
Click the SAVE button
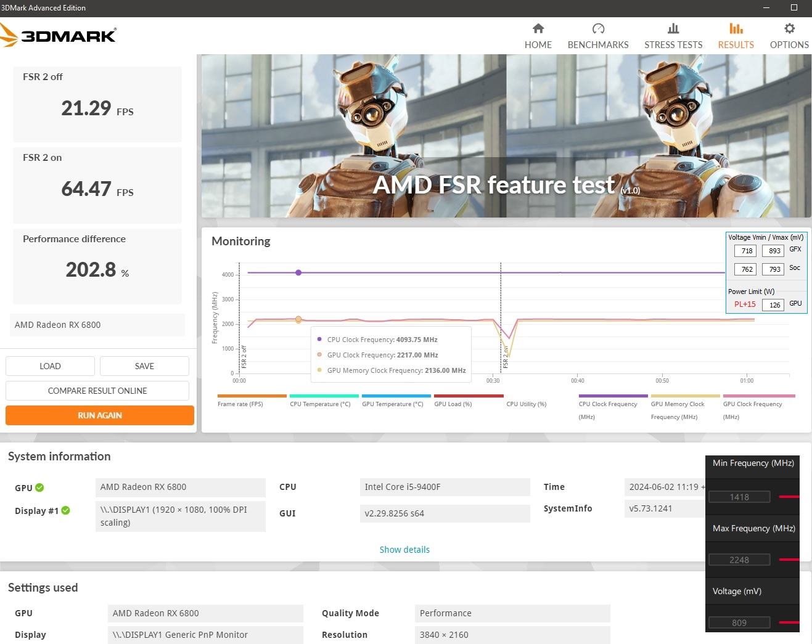coord(144,366)
